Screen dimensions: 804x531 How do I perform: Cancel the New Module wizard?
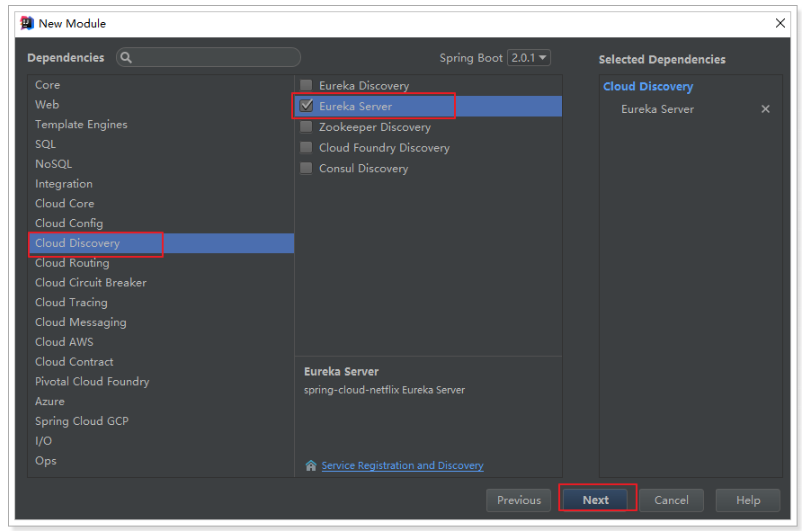click(x=671, y=500)
